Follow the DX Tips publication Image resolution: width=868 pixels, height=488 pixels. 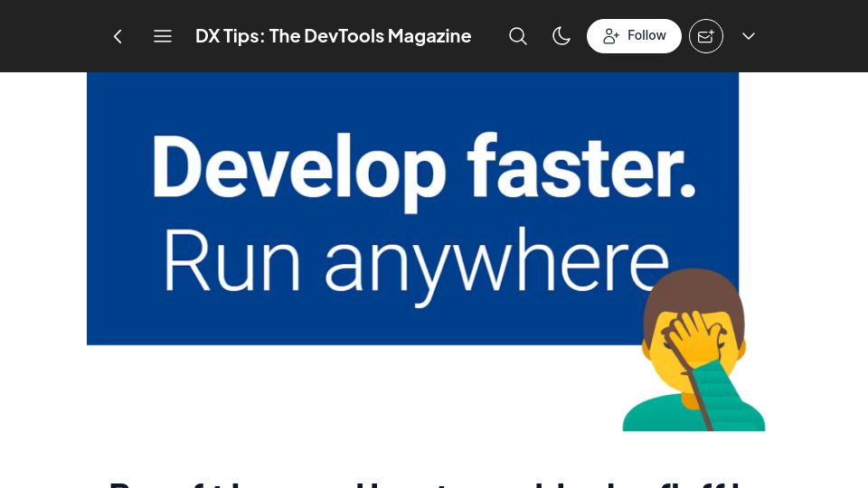(x=634, y=36)
